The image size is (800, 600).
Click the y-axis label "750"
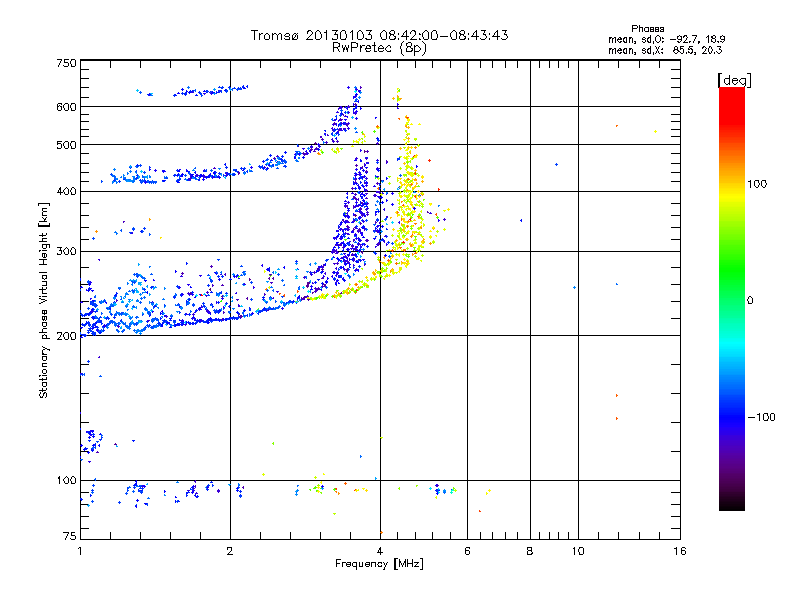tap(66, 63)
